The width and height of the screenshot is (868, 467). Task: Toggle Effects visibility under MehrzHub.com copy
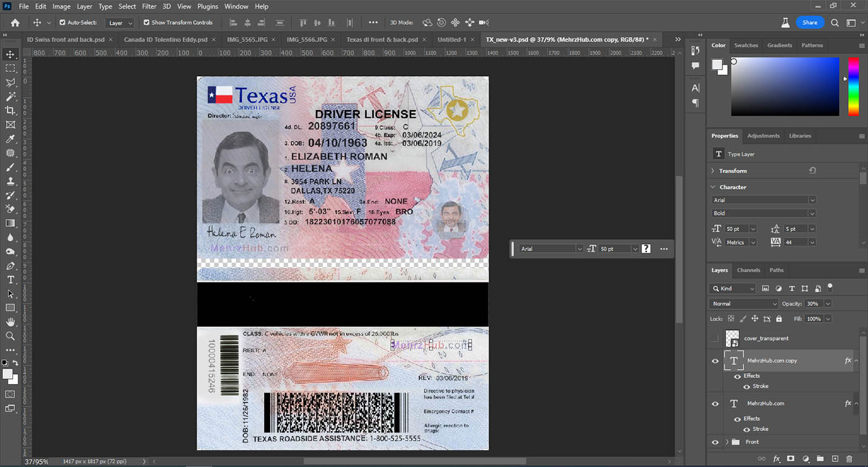[737, 376]
